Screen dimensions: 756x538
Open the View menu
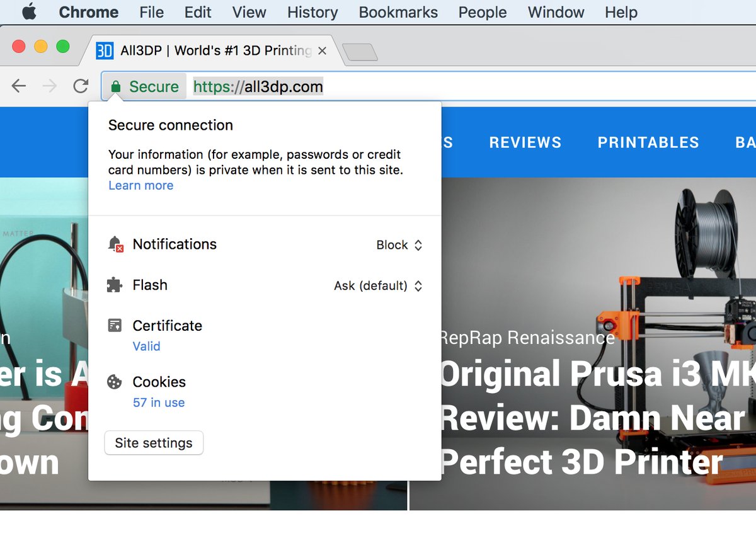click(249, 12)
